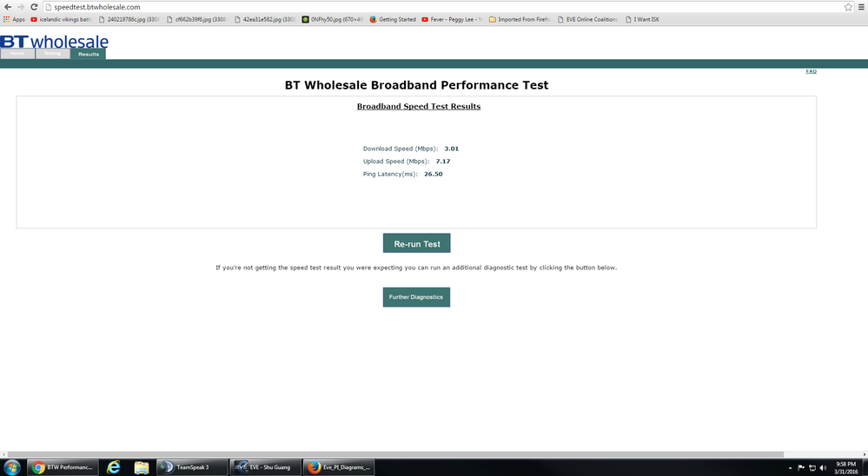Switch to the Eve_PI_Diagrams Firefox window
Image resolution: width=868 pixels, height=476 pixels.
point(338,467)
